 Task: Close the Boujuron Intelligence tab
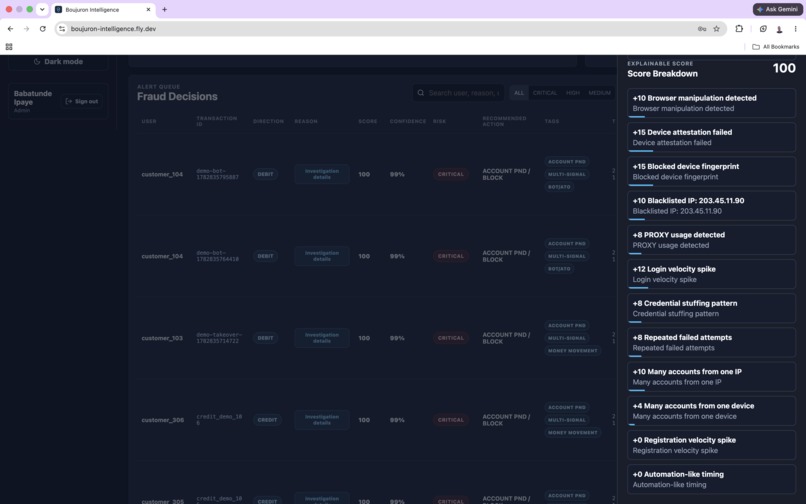148,9
